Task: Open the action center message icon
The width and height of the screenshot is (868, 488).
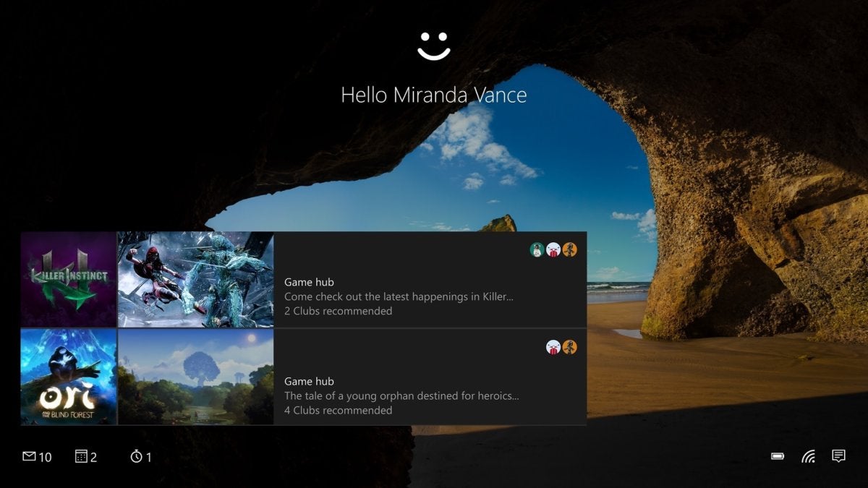Action: [838, 455]
